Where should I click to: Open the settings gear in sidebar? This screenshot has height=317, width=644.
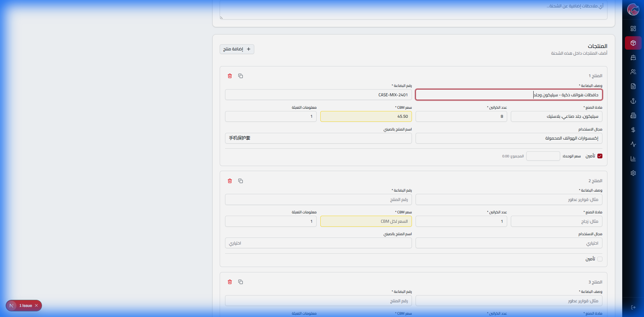tap(633, 173)
